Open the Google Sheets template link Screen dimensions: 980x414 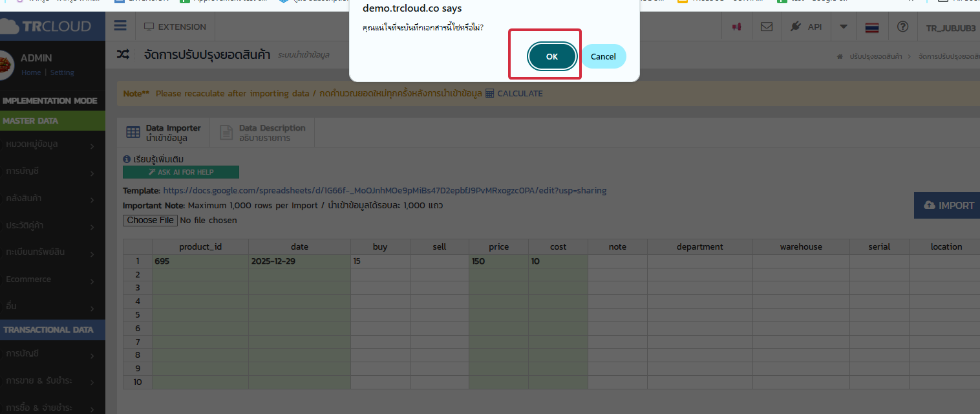point(385,191)
